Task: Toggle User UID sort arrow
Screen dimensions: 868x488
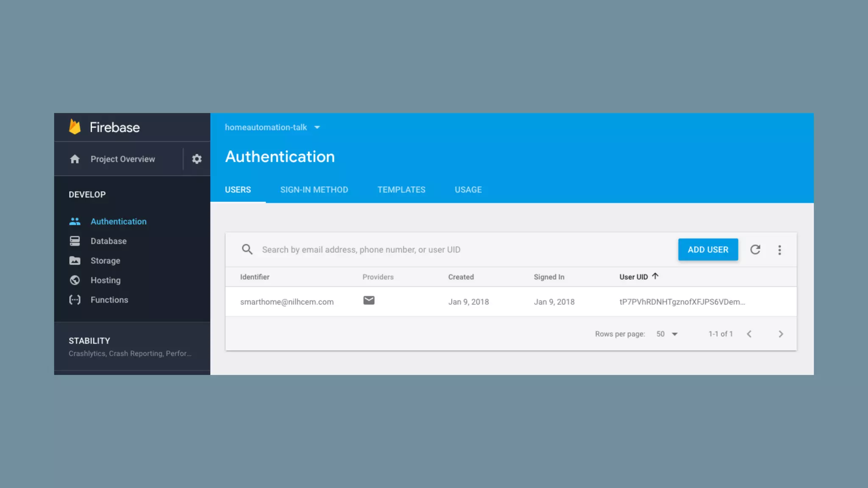Action: click(655, 276)
